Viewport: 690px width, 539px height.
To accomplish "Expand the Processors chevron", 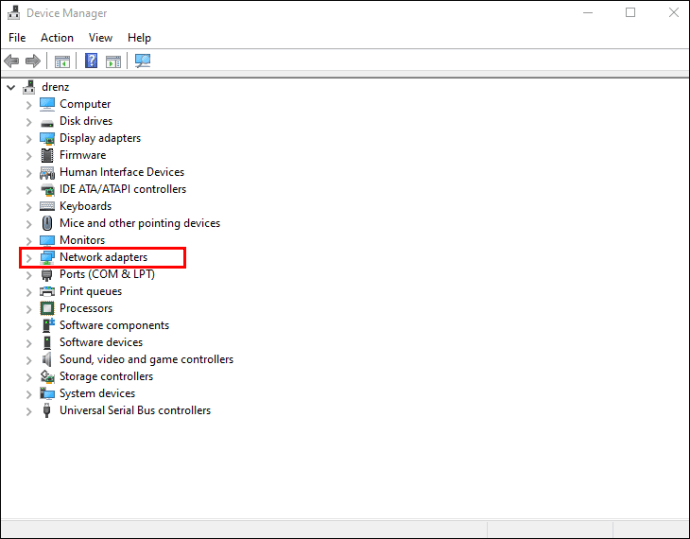I will click(x=29, y=309).
